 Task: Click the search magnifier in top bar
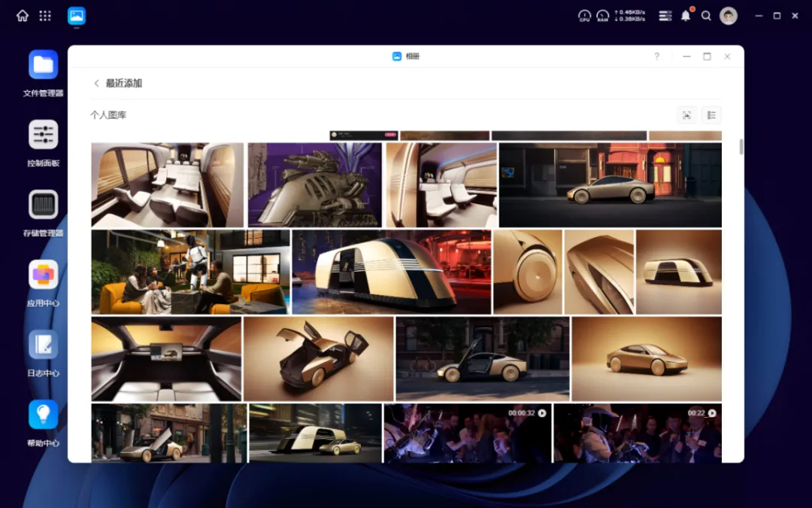706,16
